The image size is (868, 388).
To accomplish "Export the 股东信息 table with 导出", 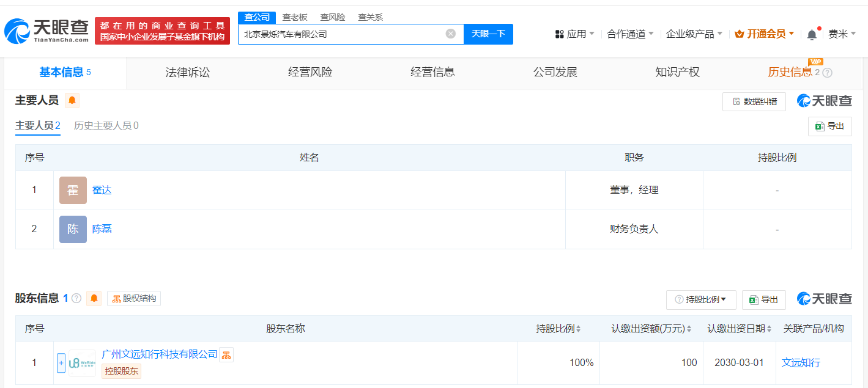I will [764, 300].
